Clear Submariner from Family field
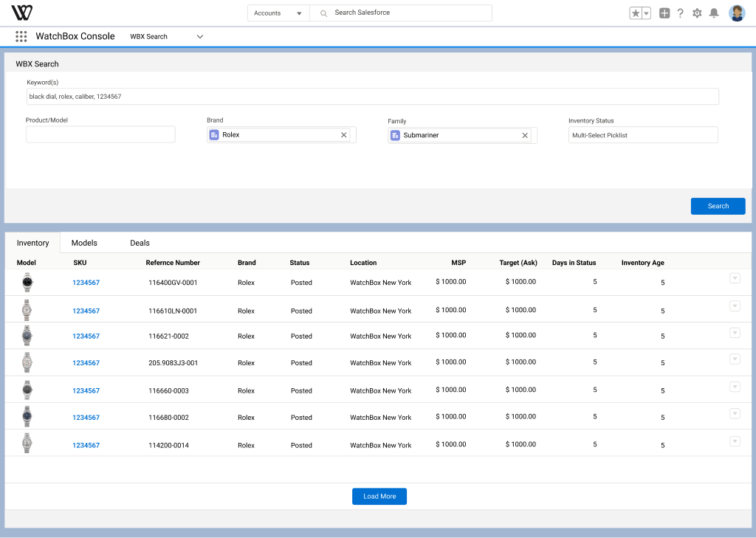Viewport: 756px width, 538px height. 525,136
